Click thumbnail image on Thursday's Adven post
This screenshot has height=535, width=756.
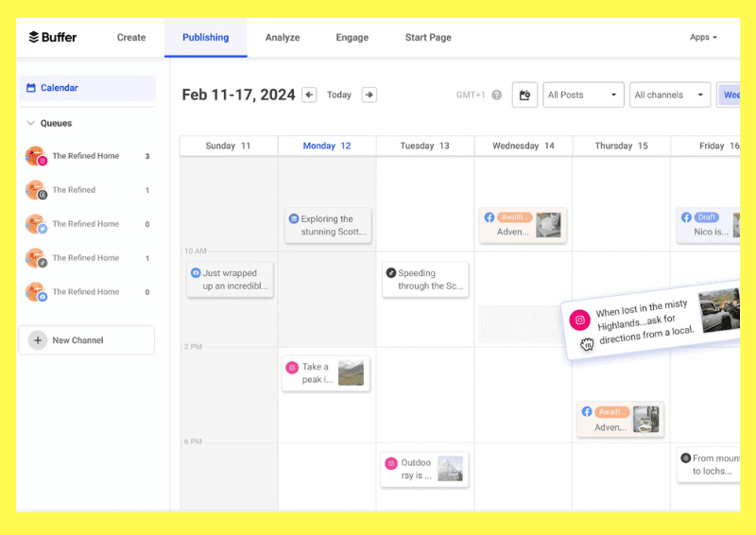coord(646,420)
